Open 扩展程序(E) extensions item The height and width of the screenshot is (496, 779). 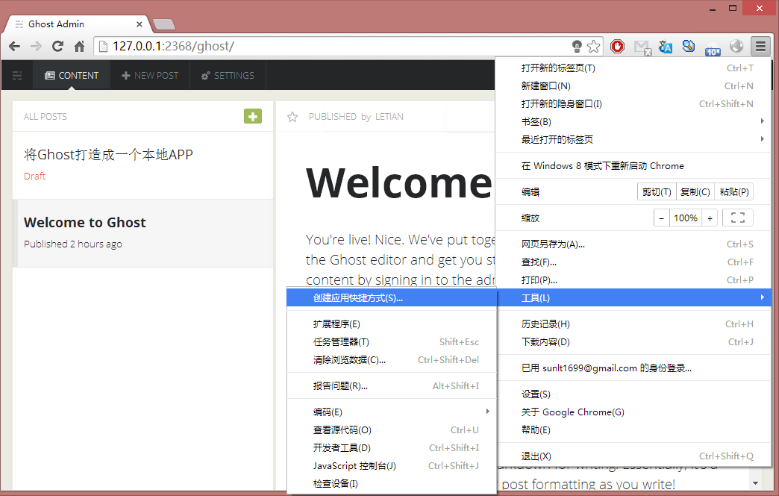391,324
